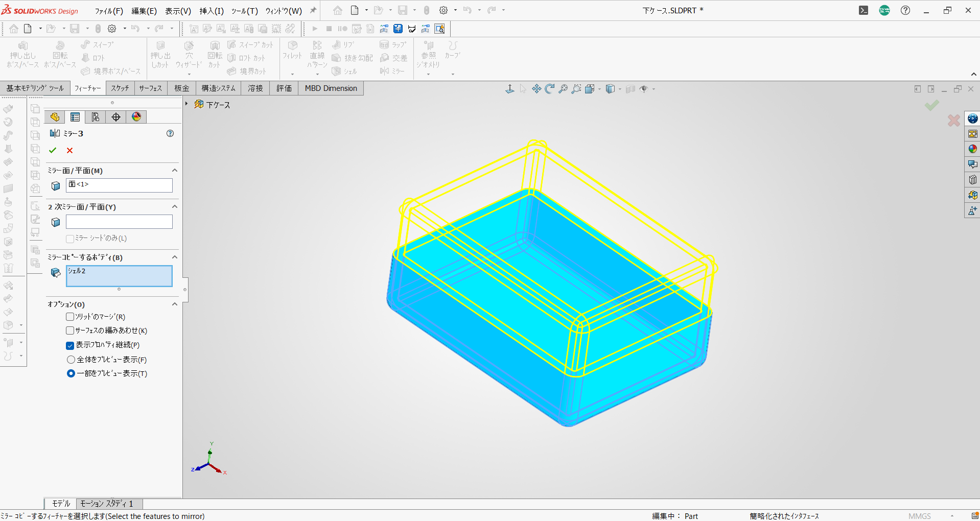Switch to 評価 tab

coord(284,88)
